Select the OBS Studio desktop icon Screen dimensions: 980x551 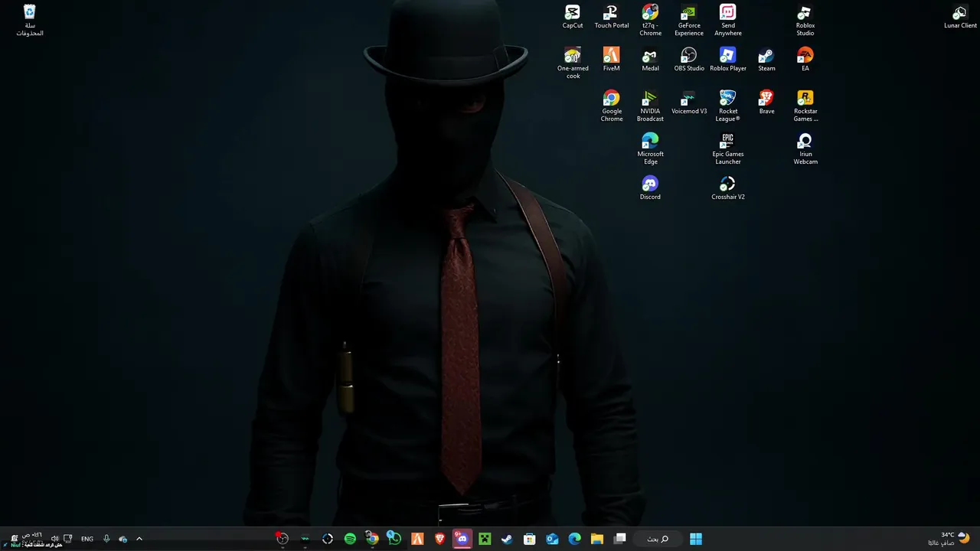(x=689, y=60)
